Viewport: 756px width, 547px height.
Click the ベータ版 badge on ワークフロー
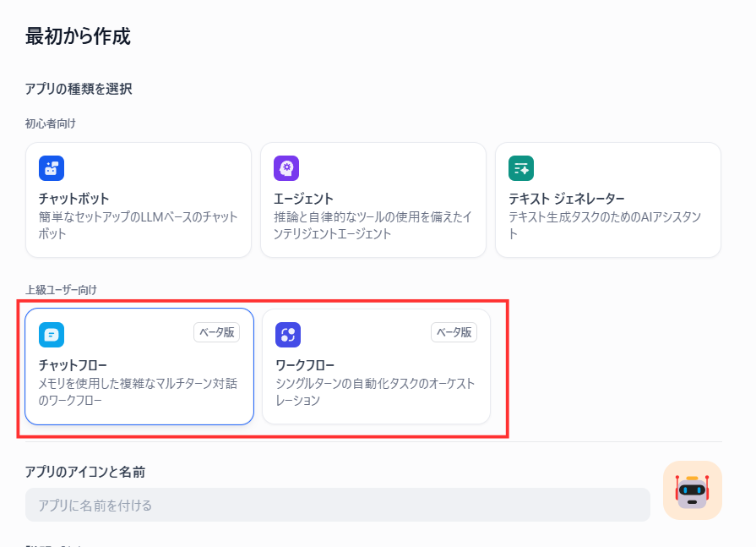(x=454, y=332)
